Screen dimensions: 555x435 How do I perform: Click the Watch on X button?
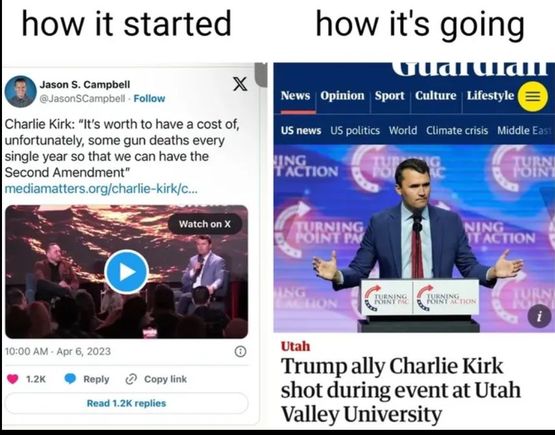(x=205, y=224)
